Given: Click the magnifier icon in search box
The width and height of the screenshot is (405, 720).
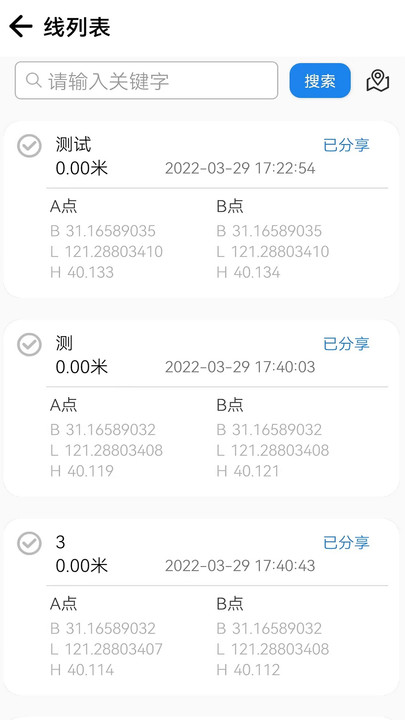Looking at the screenshot, I should pyautogui.click(x=34, y=80).
